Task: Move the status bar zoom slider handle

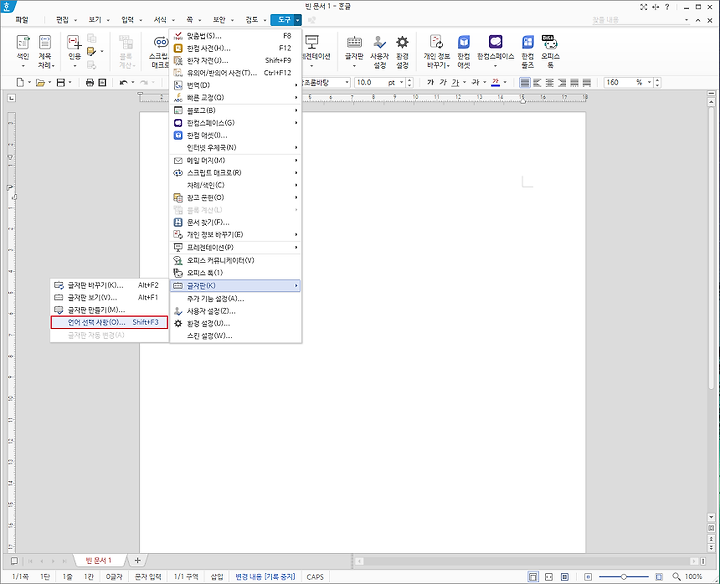Action: 624,577
